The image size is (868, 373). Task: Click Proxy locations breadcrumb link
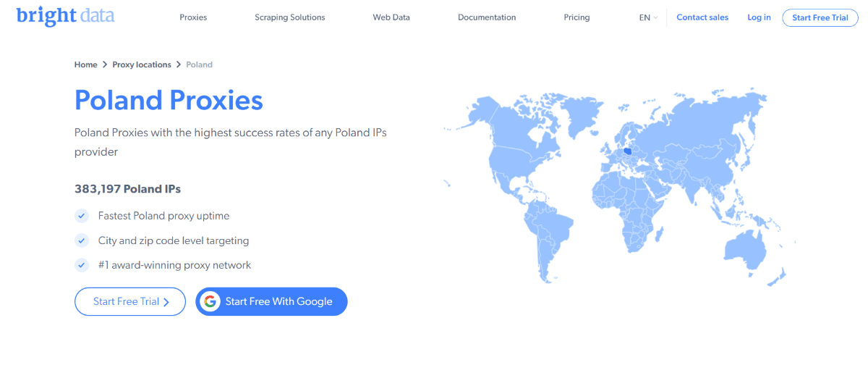pos(142,64)
